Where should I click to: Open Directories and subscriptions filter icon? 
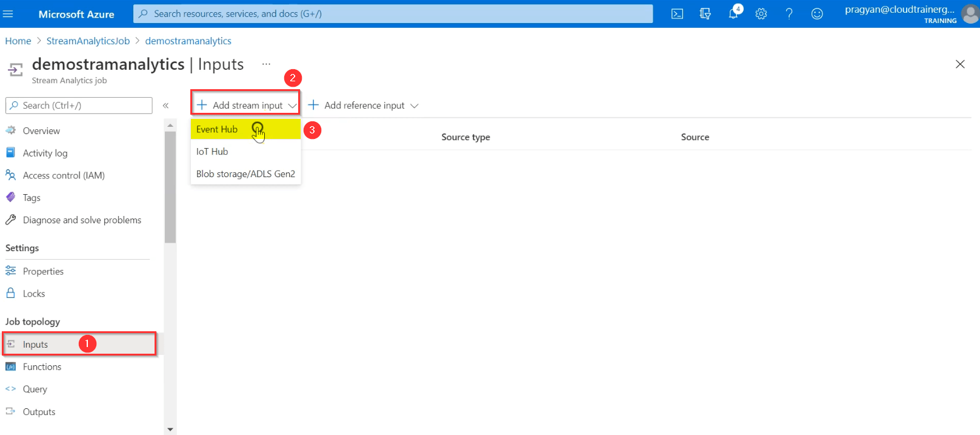coord(705,14)
